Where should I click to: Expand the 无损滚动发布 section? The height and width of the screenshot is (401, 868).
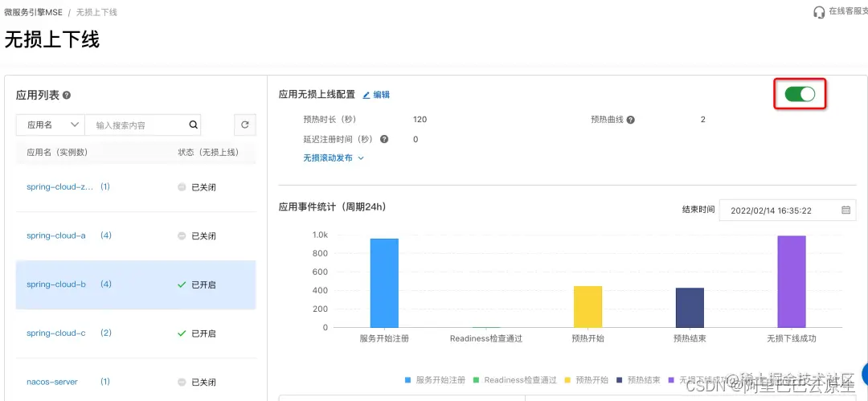(334, 158)
